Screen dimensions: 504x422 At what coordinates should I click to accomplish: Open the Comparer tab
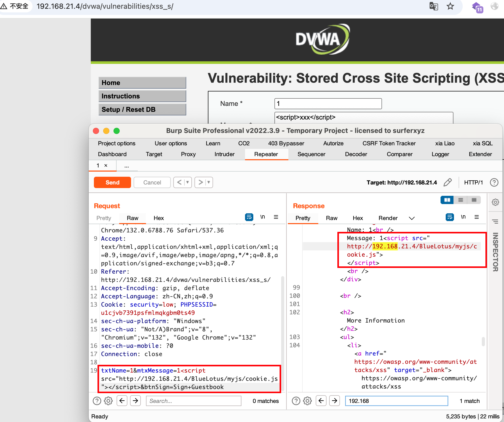(x=400, y=154)
